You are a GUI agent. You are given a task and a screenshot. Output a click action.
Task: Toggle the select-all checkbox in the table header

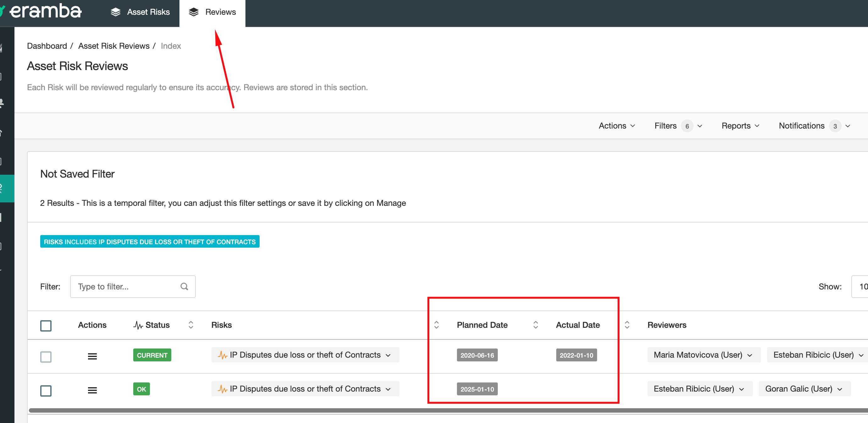[x=46, y=325]
